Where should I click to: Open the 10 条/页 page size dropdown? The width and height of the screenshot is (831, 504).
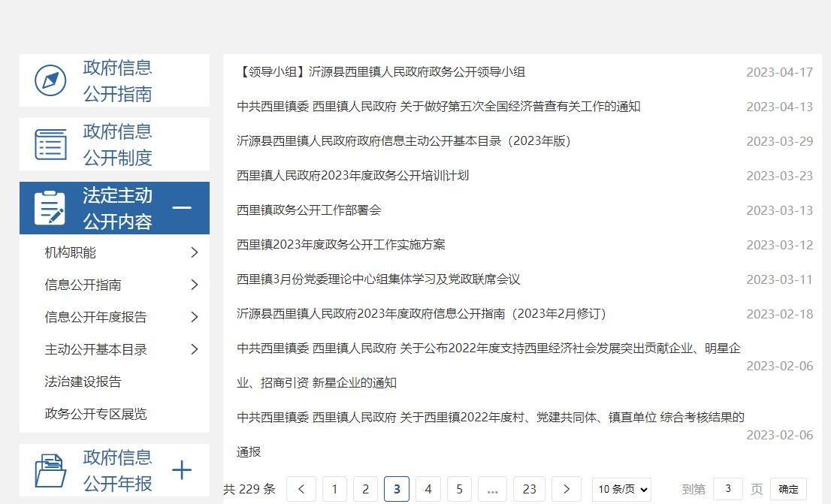coord(621,490)
